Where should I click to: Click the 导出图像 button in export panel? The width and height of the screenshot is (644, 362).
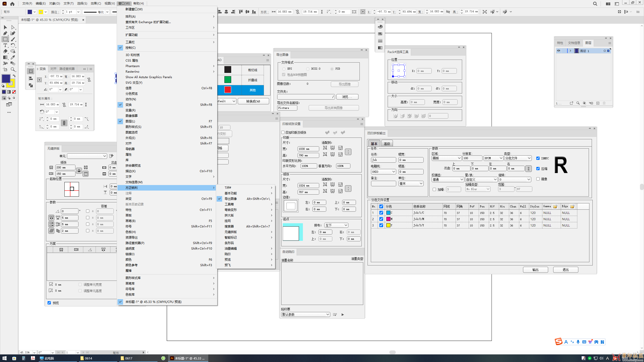tap(345, 84)
